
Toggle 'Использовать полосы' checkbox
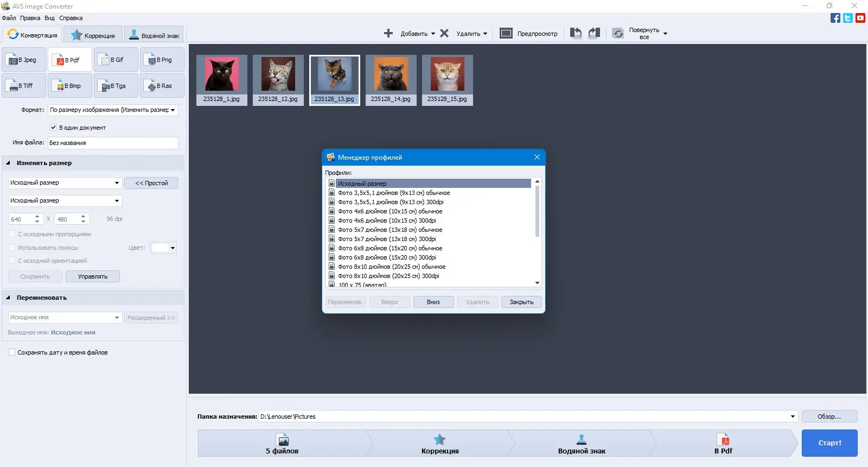12,248
